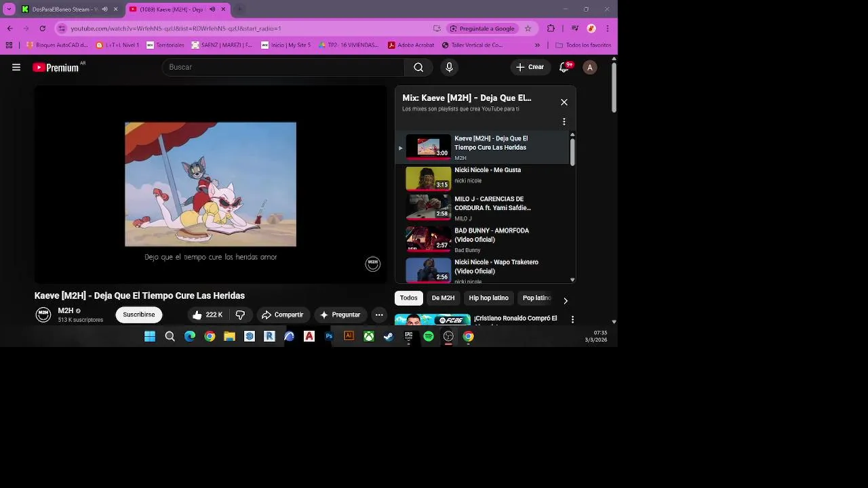
Task: Open the taskbar clock and date
Action: tap(596, 336)
